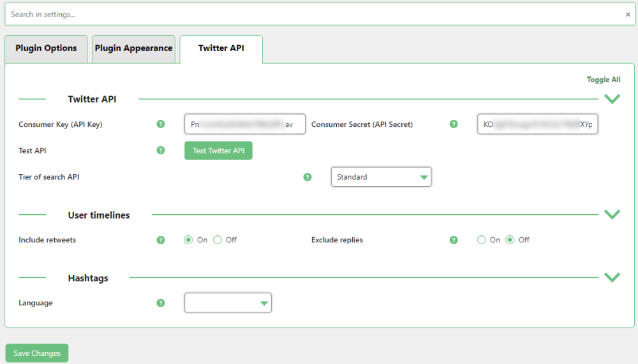Click help icon beside Consumer Key
Image resolution: width=638 pixels, height=364 pixels.
pyautogui.click(x=161, y=124)
